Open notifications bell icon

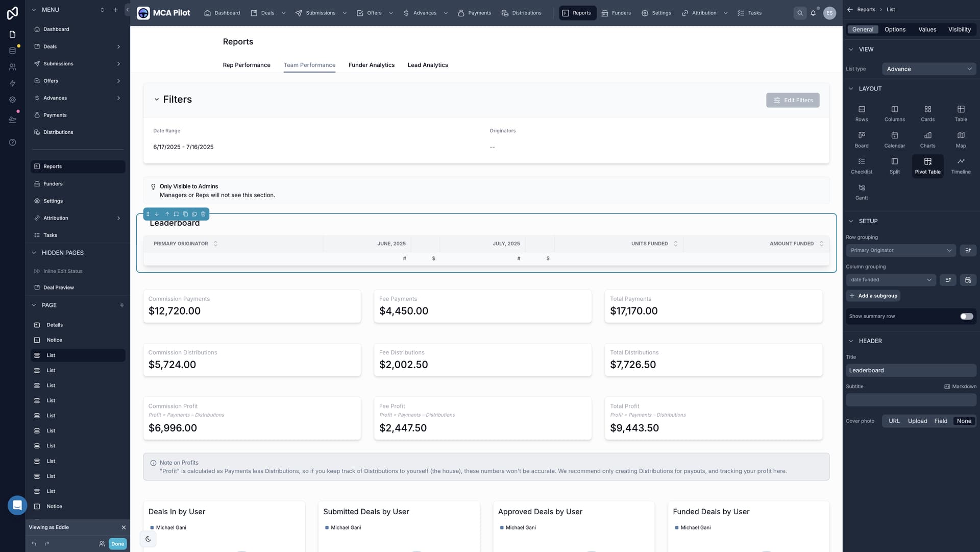pyautogui.click(x=813, y=13)
